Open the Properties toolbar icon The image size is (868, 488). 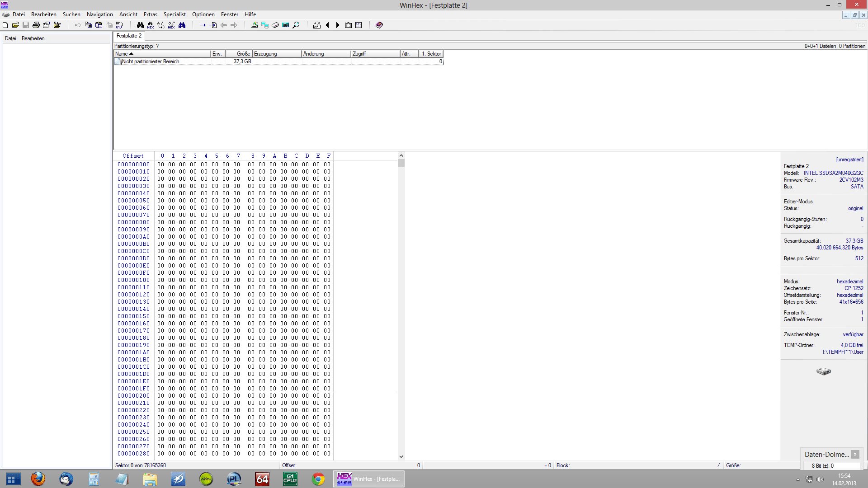[x=47, y=25]
